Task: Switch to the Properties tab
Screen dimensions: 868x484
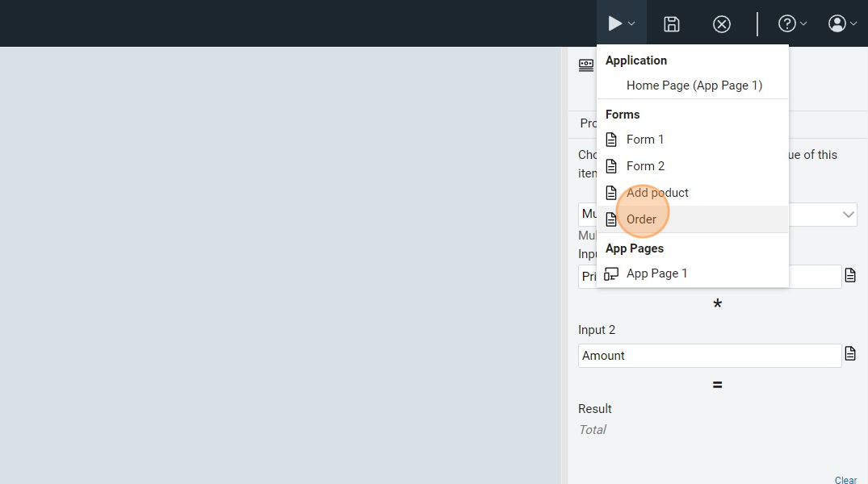Action: pos(588,124)
